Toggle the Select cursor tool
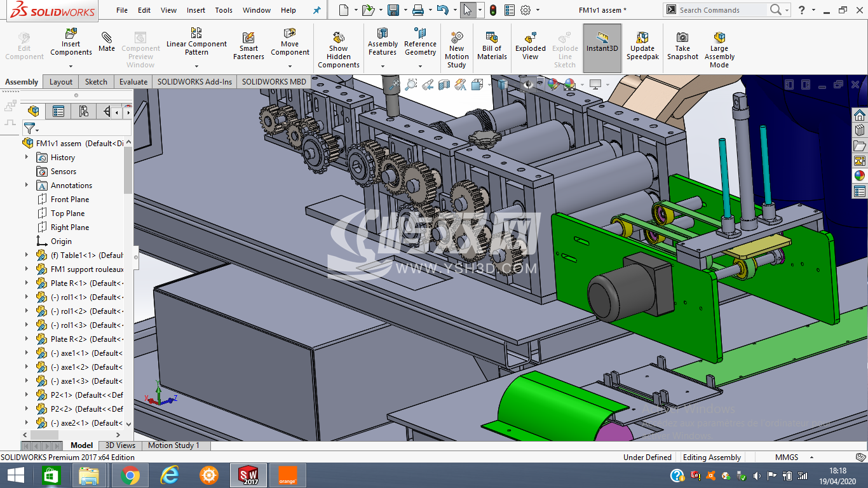 coord(468,10)
